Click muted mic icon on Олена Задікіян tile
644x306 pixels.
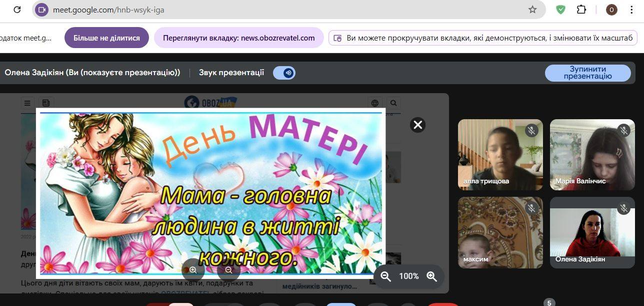coord(623,208)
